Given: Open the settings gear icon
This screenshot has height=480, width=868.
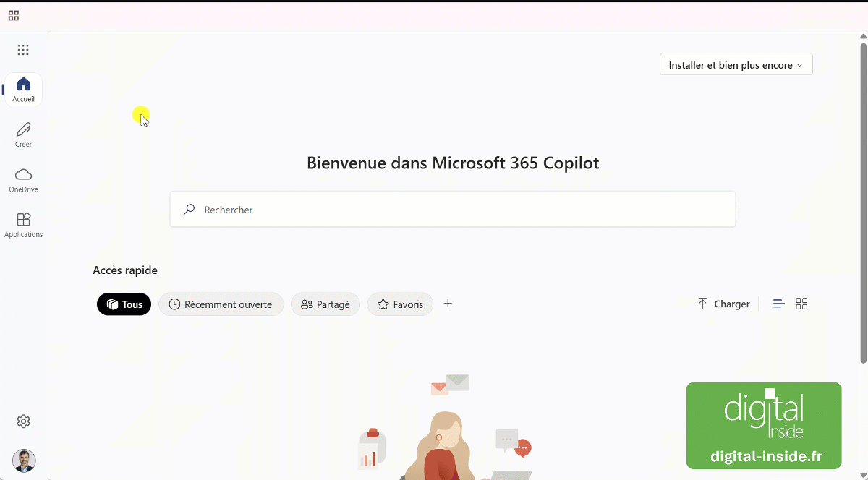Looking at the screenshot, I should click(23, 421).
